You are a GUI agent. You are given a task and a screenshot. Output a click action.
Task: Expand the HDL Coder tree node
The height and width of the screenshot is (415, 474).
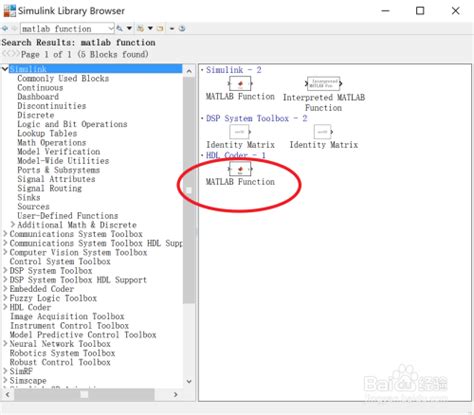click(x=5, y=307)
